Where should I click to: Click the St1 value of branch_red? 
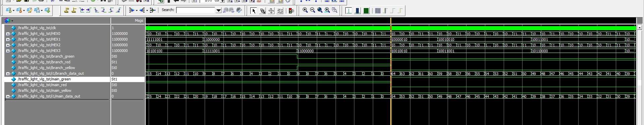[x=114, y=62]
